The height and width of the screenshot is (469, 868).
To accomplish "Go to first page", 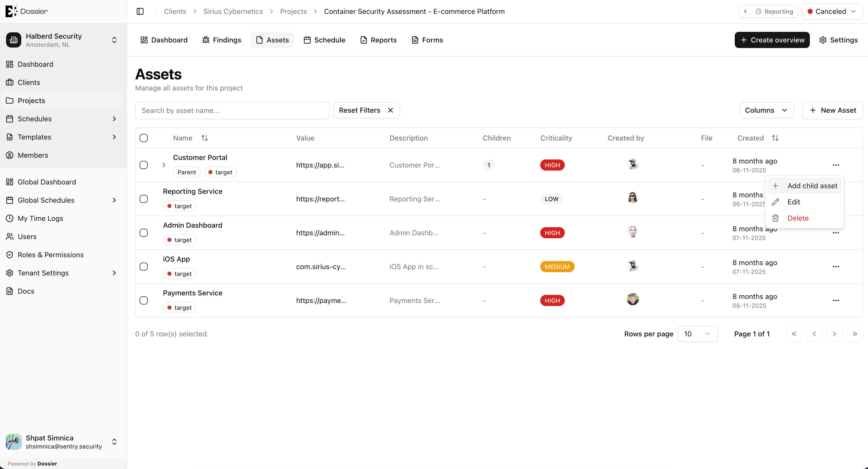I will point(794,334).
